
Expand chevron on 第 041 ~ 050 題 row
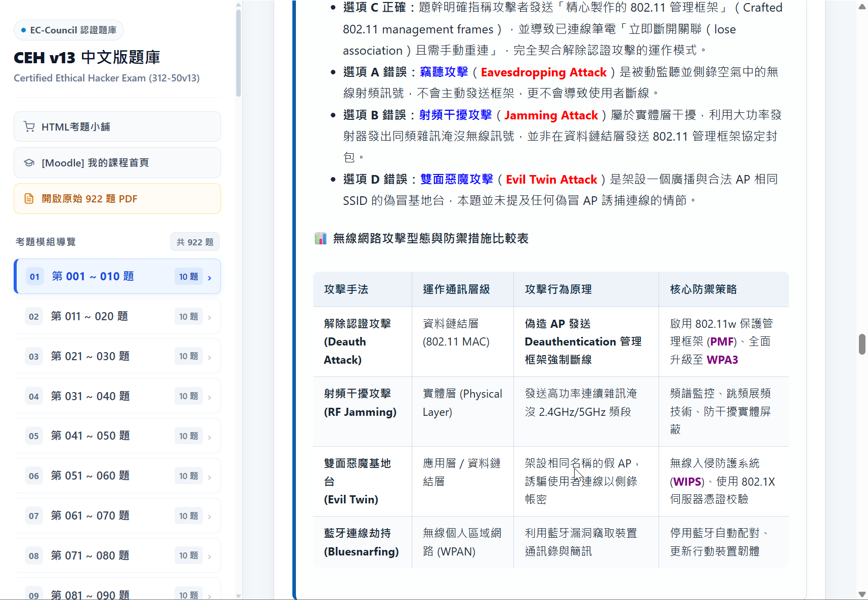pos(209,437)
